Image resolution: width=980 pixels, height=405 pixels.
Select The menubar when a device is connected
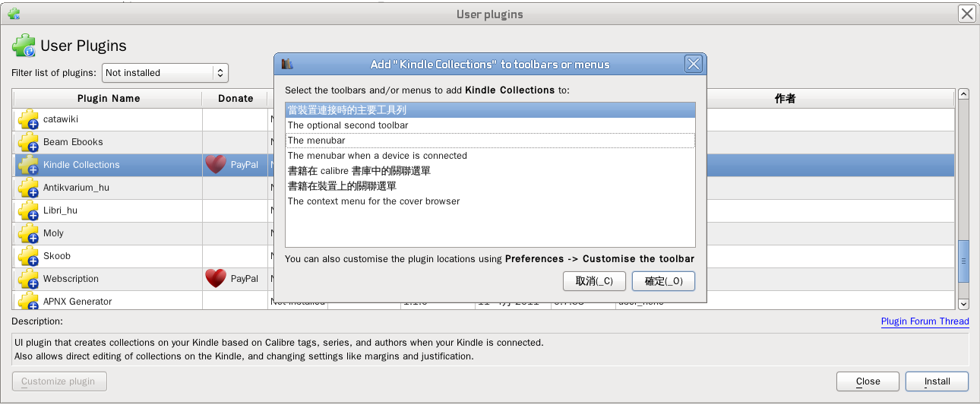point(491,156)
